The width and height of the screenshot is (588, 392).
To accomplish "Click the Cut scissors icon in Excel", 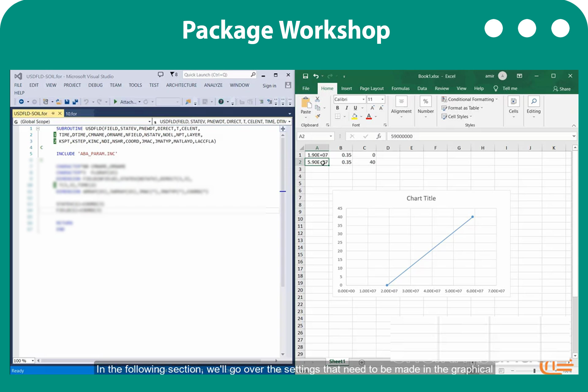I will click(317, 99).
